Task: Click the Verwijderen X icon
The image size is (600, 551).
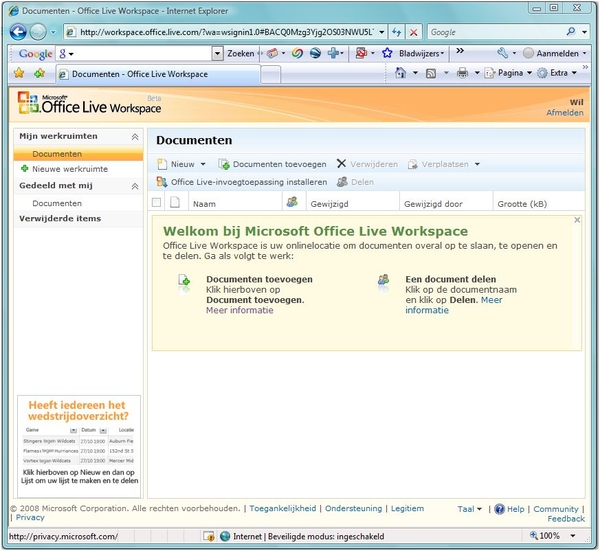Action: click(x=341, y=164)
